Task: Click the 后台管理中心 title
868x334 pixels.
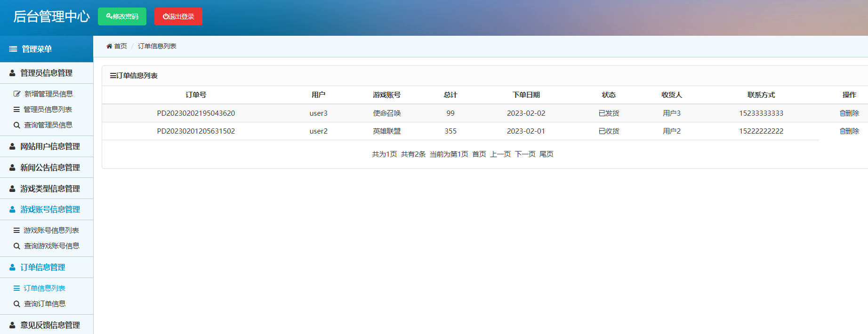Action: click(51, 16)
